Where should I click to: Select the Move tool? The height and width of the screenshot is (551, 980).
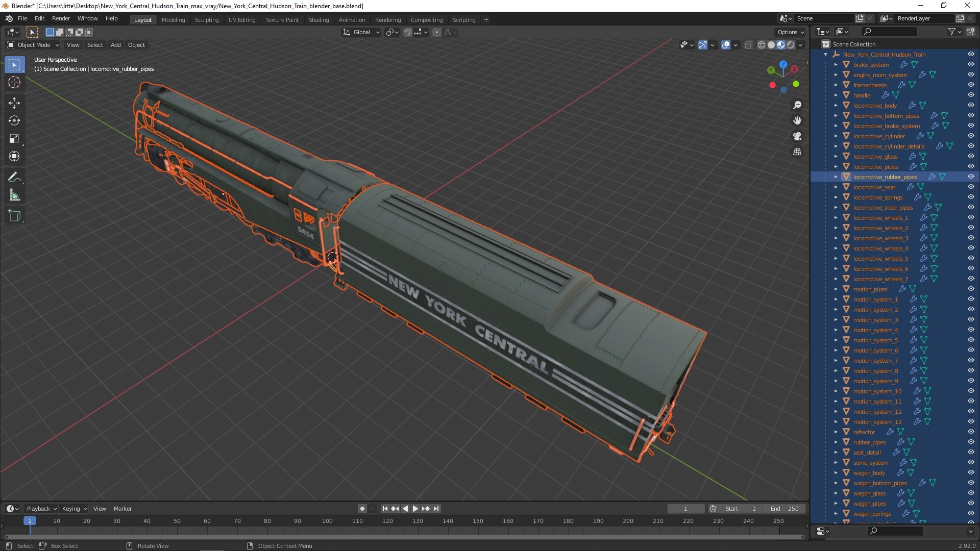pos(14,103)
